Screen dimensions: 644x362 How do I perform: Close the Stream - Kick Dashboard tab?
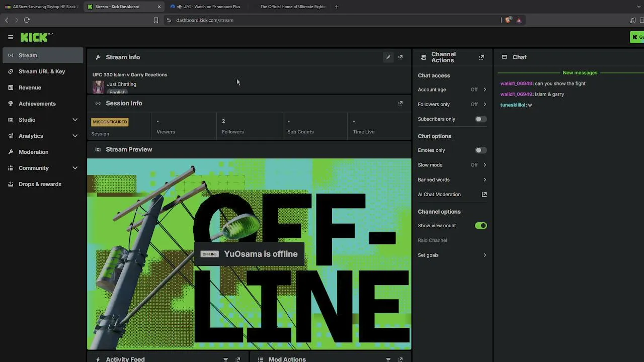(159, 7)
